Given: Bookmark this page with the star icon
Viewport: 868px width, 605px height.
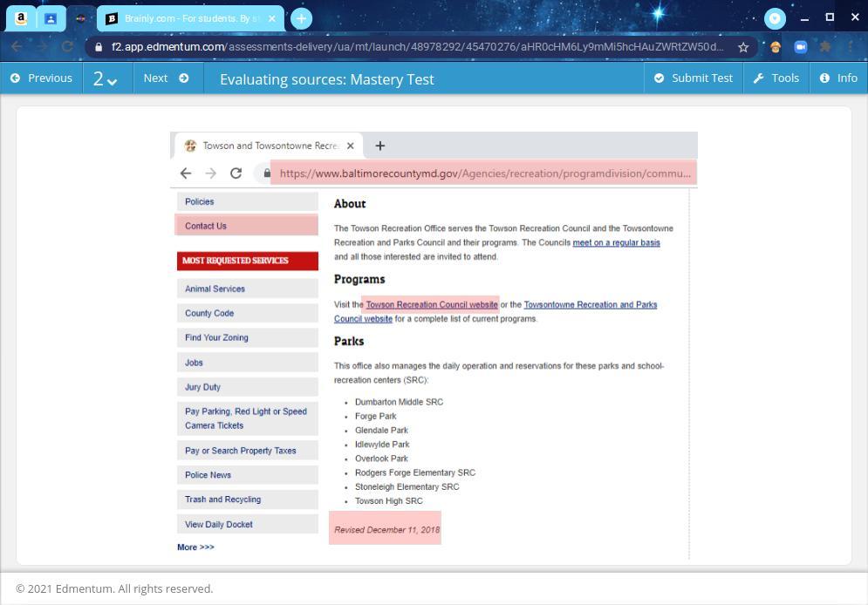Looking at the screenshot, I should click(743, 47).
